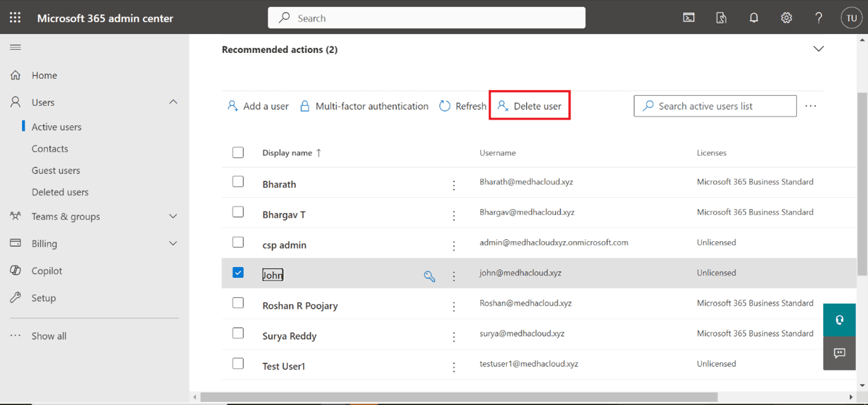This screenshot has height=405, width=868.
Task: Expand the Billing section
Action: click(173, 243)
